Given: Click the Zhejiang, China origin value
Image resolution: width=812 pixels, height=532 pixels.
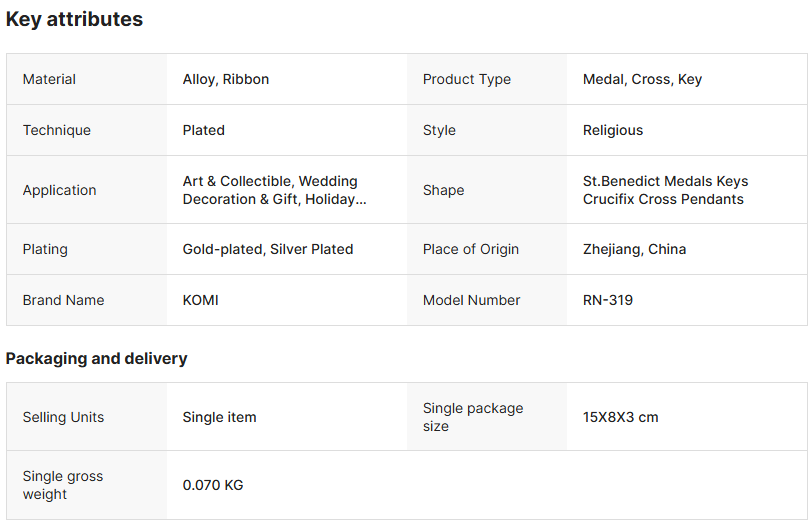Looking at the screenshot, I should 634,249.
